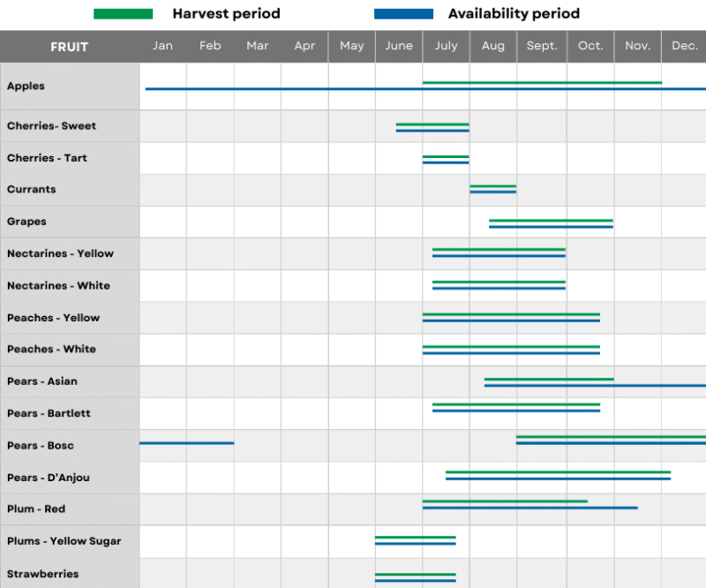Select the green harvest bar for Plums - Yellow Sugar
Image resolution: width=706 pixels, height=588 pixels.
(415, 536)
